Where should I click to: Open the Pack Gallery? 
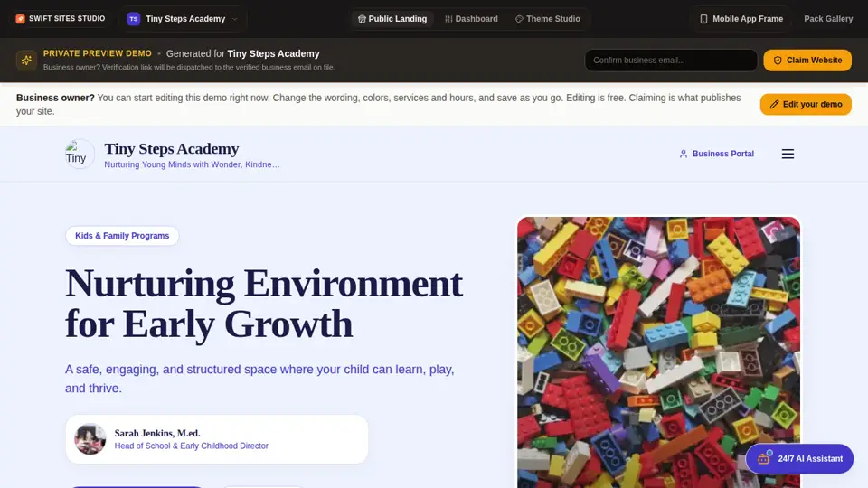(x=828, y=19)
